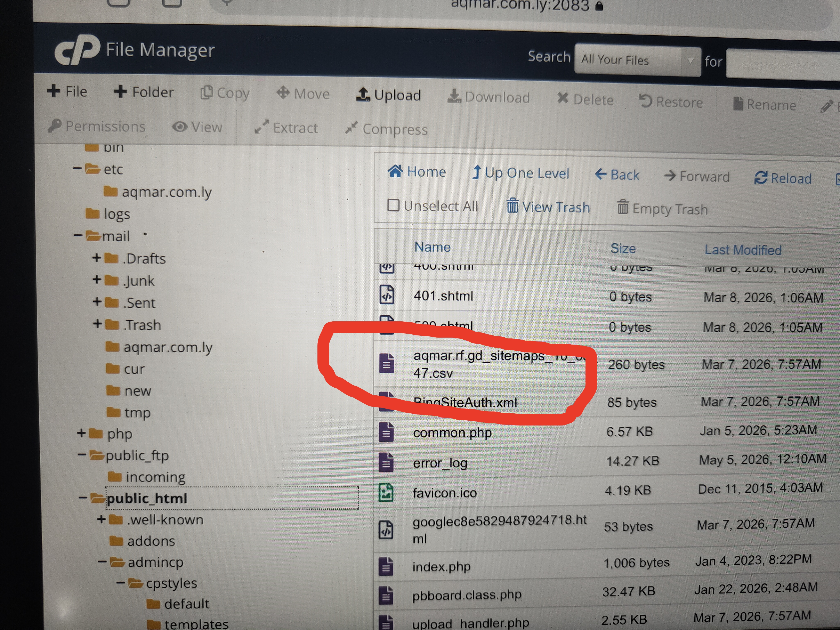Expand the php folder
This screenshot has width=840, height=630.
click(x=81, y=433)
